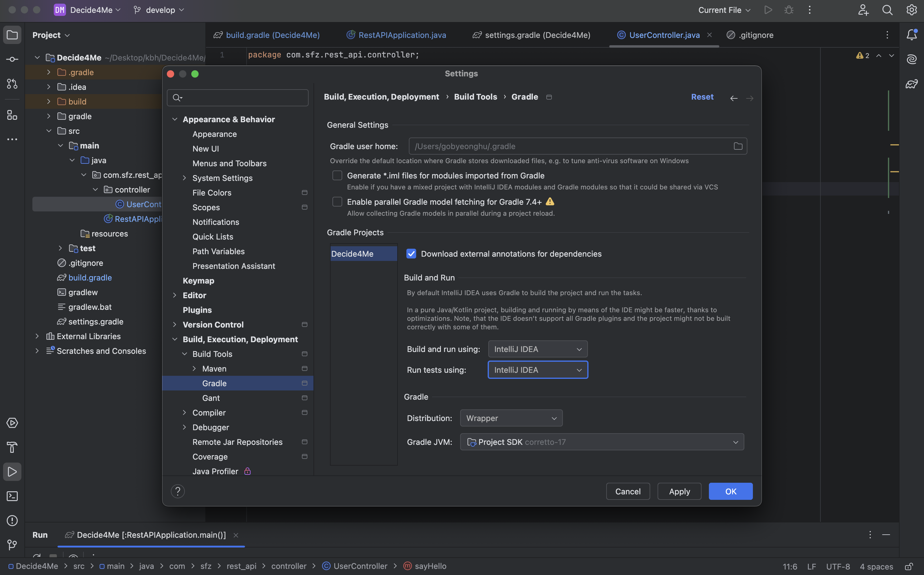Open the Structure tool window icon
The height and width of the screenshot is (575, 924).
[x=12, y=115]
